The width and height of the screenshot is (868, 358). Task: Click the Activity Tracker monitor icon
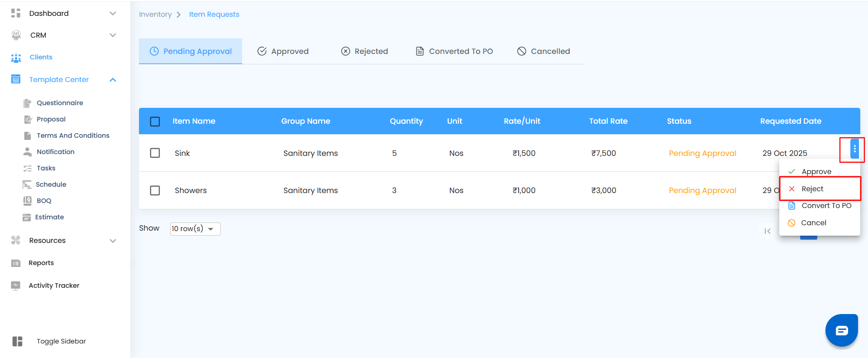16,285
